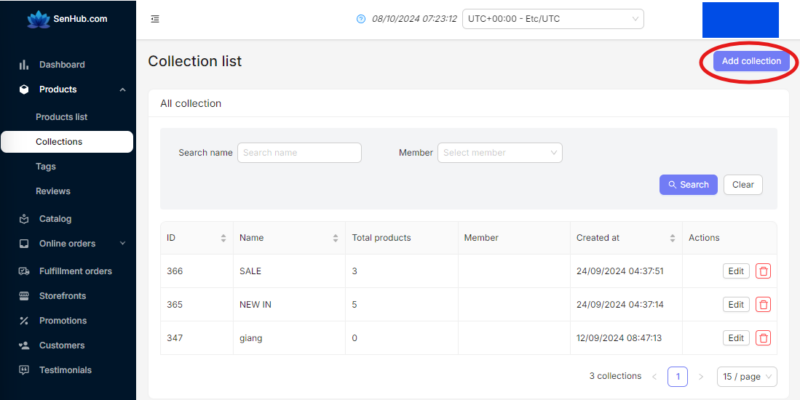This screenshot has width=800, height=400.
Task: Open the Select member dropdown
Action: coord(499,153)
